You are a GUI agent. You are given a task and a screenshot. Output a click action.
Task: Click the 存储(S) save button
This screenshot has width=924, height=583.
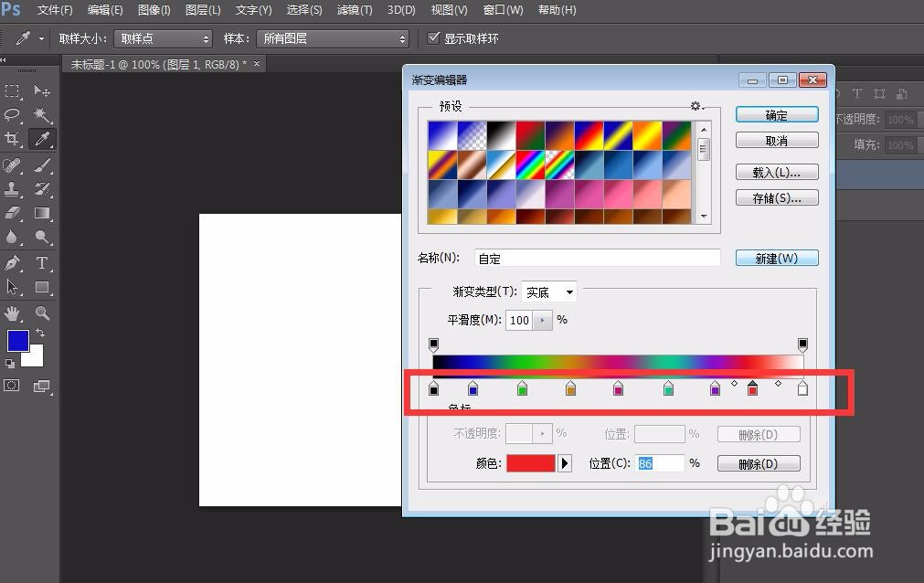[x=777, y=197]
